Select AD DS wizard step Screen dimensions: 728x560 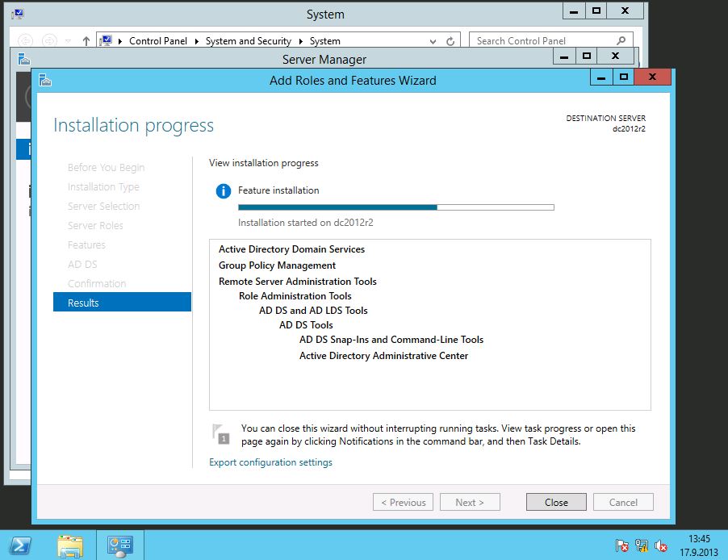pyautogui.click(x=82, y=264)
